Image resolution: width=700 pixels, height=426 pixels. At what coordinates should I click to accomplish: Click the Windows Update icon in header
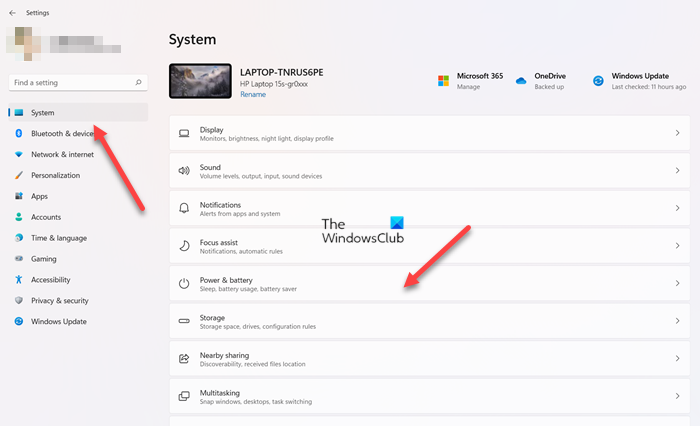(x=598, y=81)
